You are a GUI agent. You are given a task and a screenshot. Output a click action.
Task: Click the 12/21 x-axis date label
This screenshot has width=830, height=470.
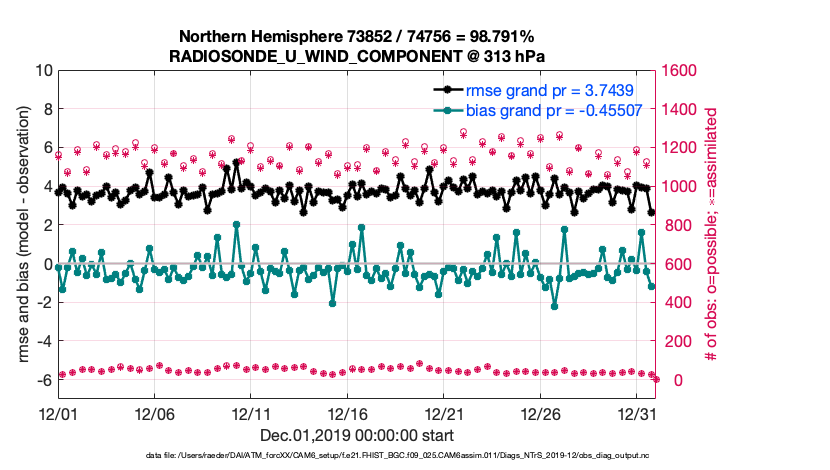446,413
